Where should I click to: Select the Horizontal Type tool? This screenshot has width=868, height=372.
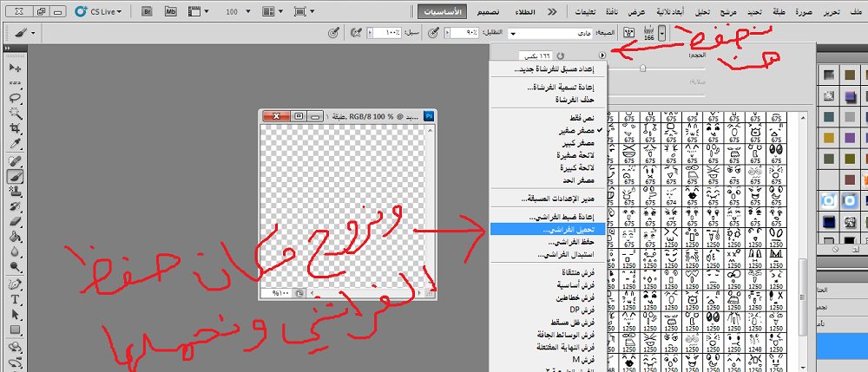[x=15, y=299]
